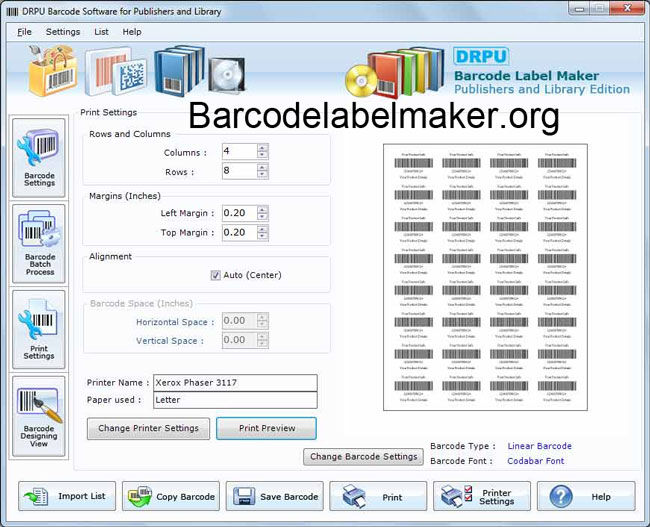650x527 pixels.
Task: Click the DRPU logo
Action: click(481, 56)
